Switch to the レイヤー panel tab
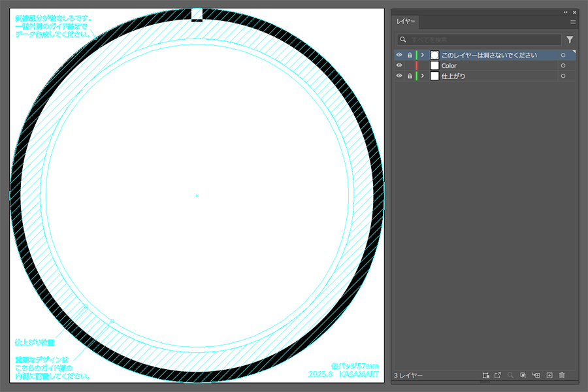 (x=406, y=22)
